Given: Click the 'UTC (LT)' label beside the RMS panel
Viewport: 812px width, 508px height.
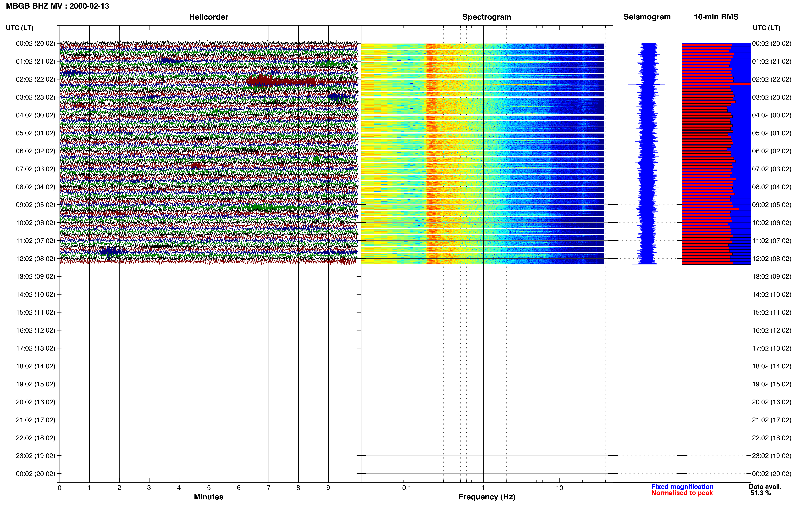Looking at the screenshot, I should (x=766, y=28).
